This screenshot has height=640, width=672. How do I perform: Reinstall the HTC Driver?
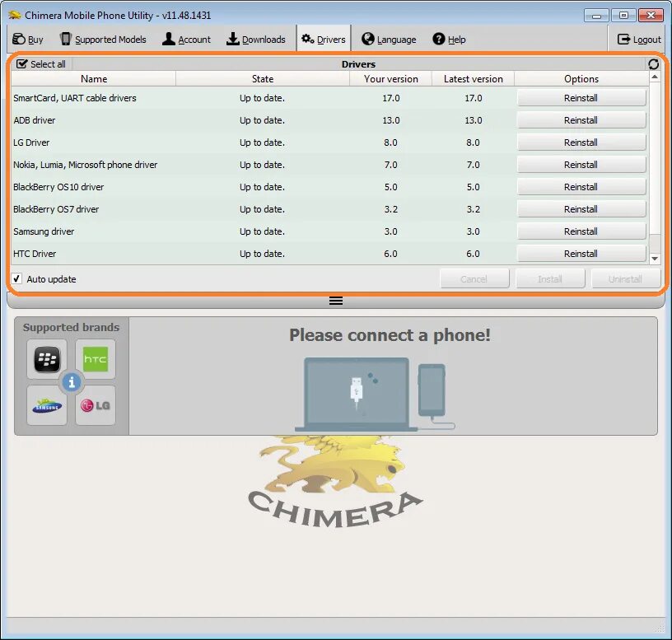tap(581, 254)
